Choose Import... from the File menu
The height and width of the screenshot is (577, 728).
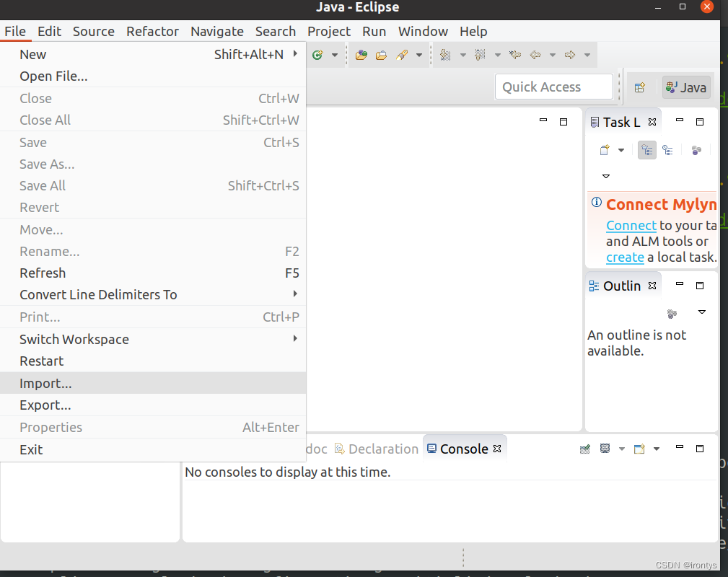(153, 384)
